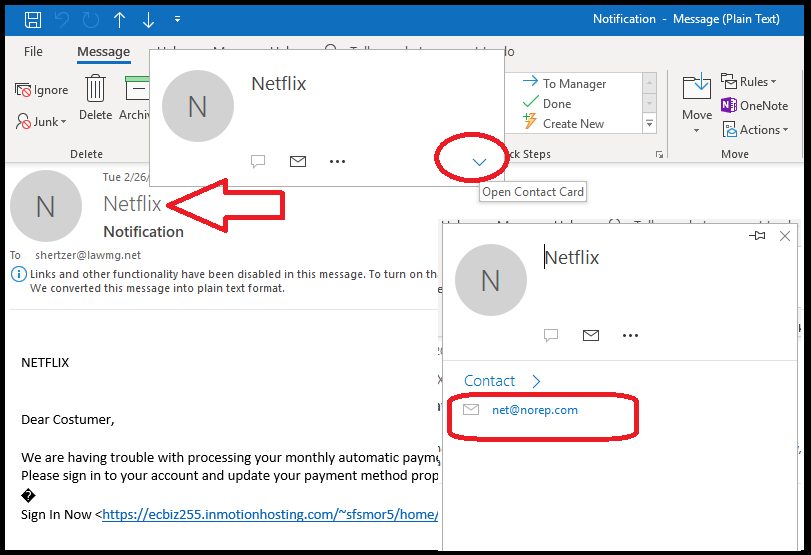Send message to OneNote
This screenshot has height=555, width=811.
point(754,106)
